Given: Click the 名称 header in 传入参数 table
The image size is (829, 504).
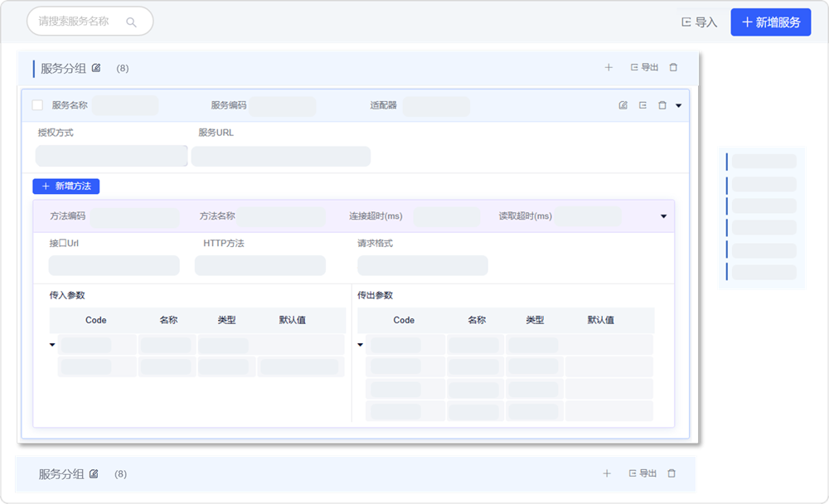Looking at the screenshot, I should point(168,320).
